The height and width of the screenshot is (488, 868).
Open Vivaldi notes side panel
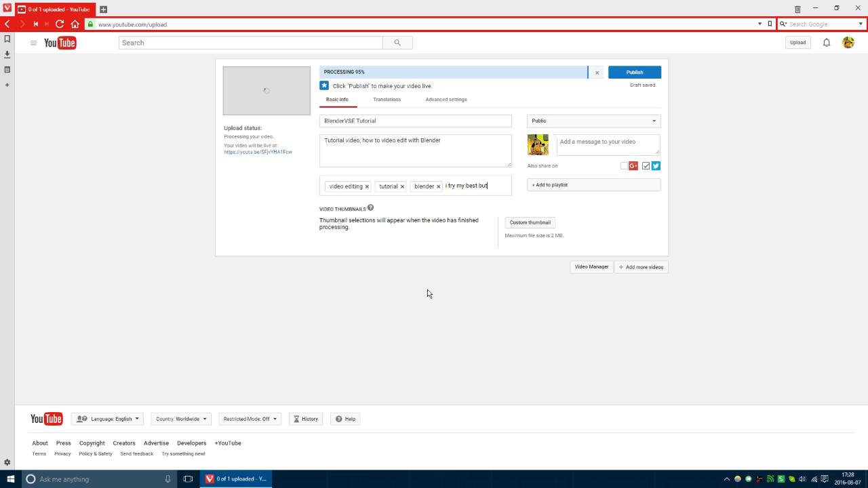pyautogui.click(x=7, y=70)
